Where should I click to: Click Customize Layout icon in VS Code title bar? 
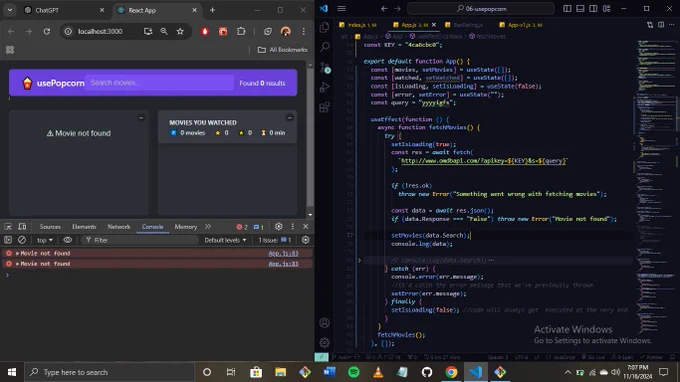click(x=606, y=8)
